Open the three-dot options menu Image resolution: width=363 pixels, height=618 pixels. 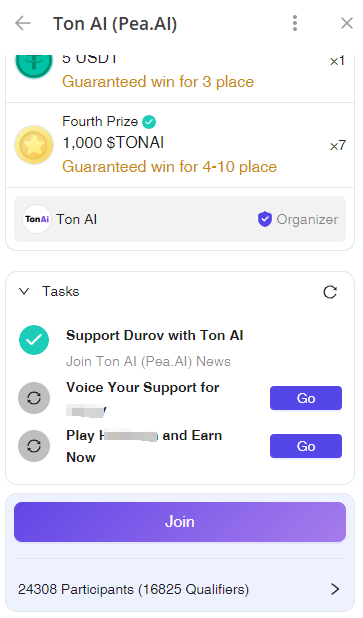295,23
